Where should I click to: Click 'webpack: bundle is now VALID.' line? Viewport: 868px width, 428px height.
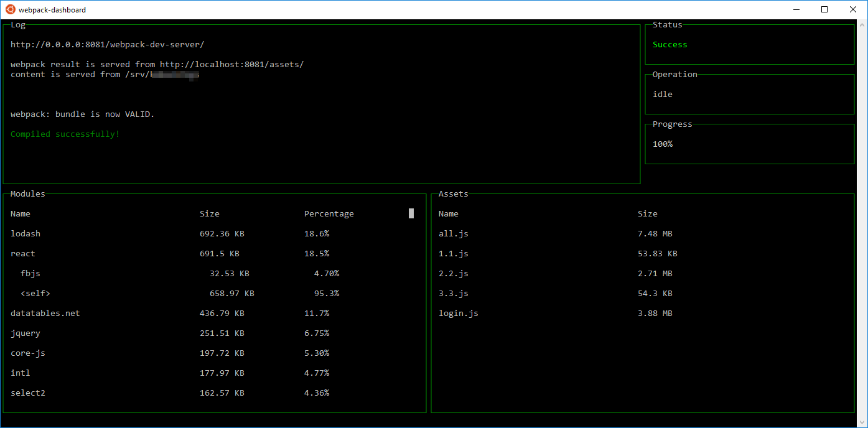[x=82, y=114]
